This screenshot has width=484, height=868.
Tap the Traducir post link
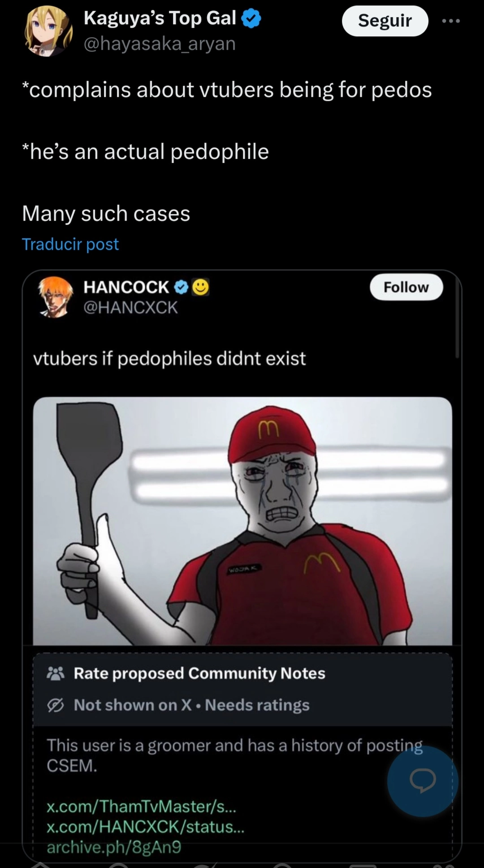[70, 244]
